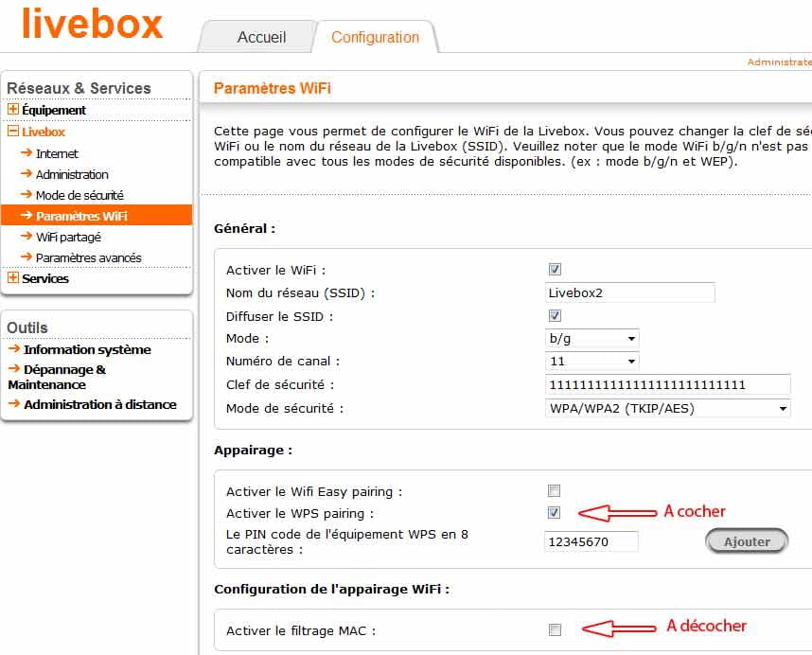Toggle the filtrage MAC checkbox
This screenshot has height=655, width=812.
pos(555,629)
